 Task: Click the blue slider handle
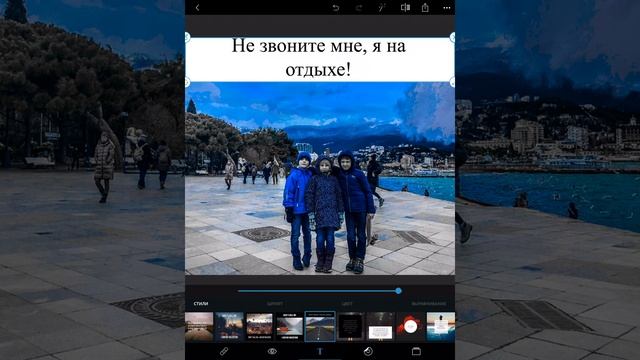398,291
